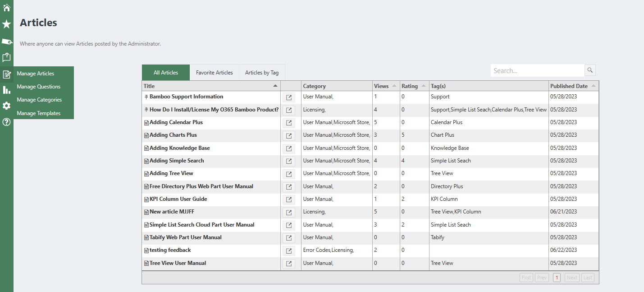Open the Tabify Web Part User Manual article

(185, 237)
